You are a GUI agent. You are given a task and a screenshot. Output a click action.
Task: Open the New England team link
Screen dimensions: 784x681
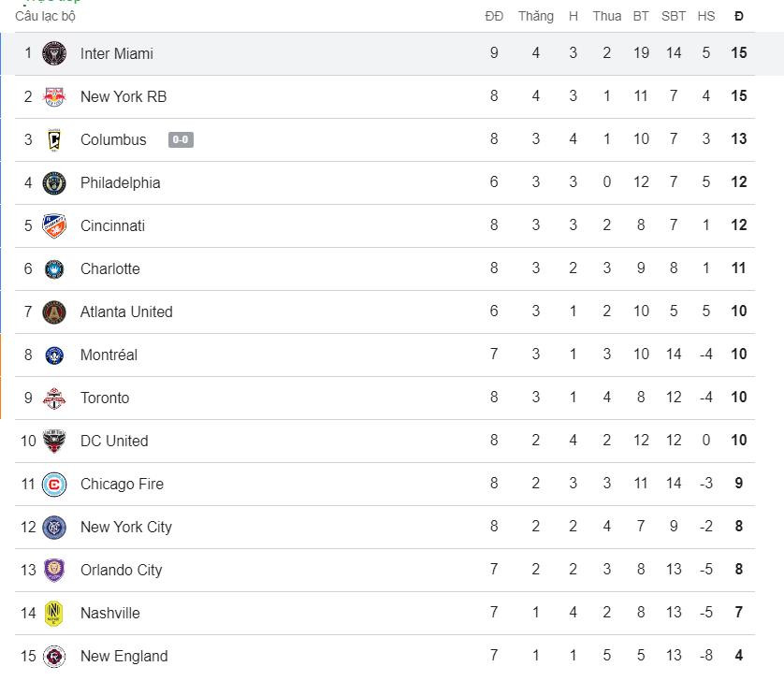pos(123,656)
